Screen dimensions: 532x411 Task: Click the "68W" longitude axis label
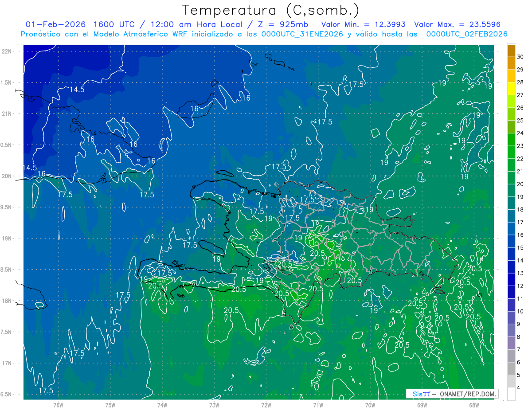tap(474, 405)
